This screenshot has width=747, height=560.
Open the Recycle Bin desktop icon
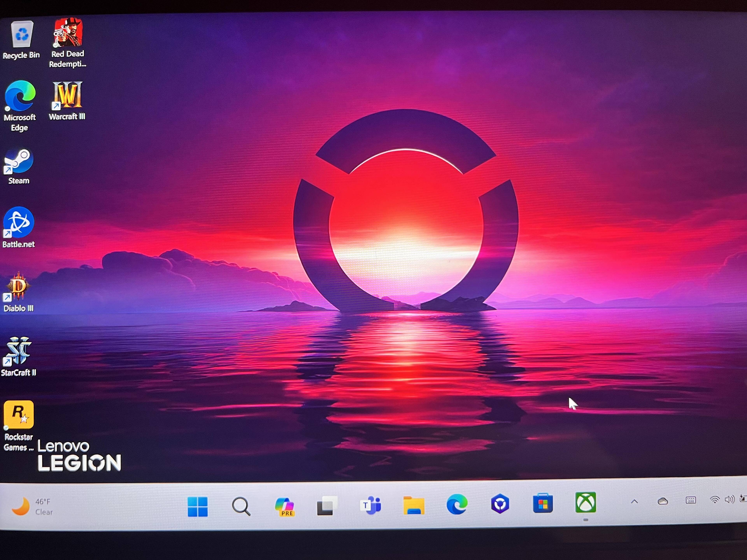[22, 35]
